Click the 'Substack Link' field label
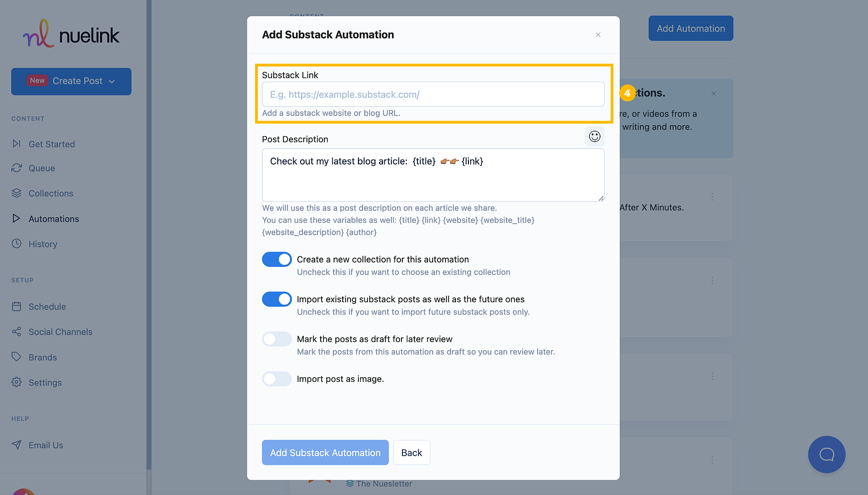 tap(290, 75)
